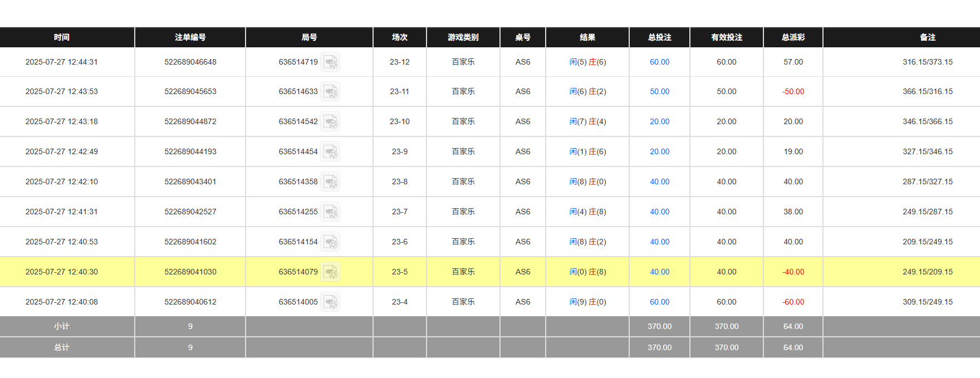Click result 闲(8) 庄(0) for round 23-8

pyautogui.click(x=587, y=181)
